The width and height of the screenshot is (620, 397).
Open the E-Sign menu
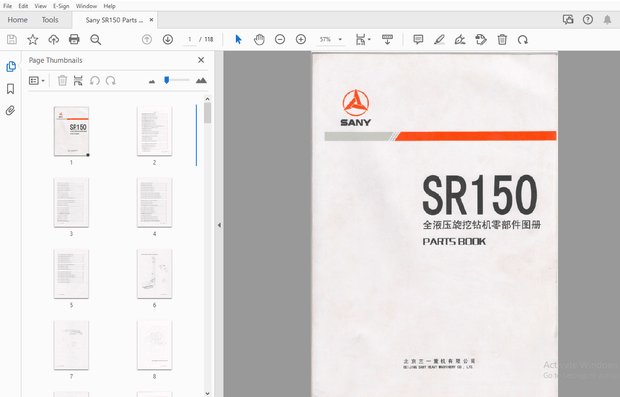click(x=61, y=6)
